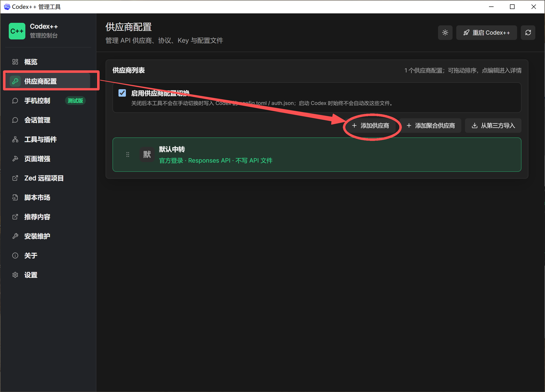545x392 pixels.
Task: Toggle the light/dark theme sun icon
Action: click(445, 33)
